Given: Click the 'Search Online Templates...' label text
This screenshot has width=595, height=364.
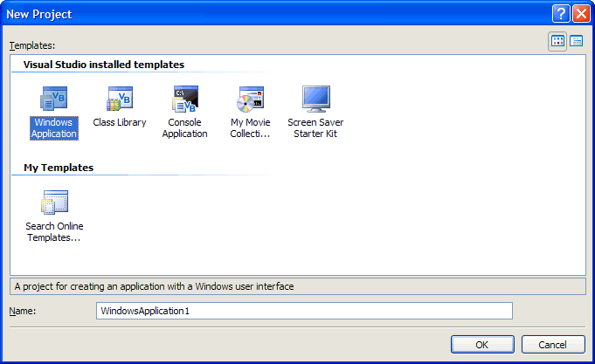Looking at the screenshot, I should [54, 231].
